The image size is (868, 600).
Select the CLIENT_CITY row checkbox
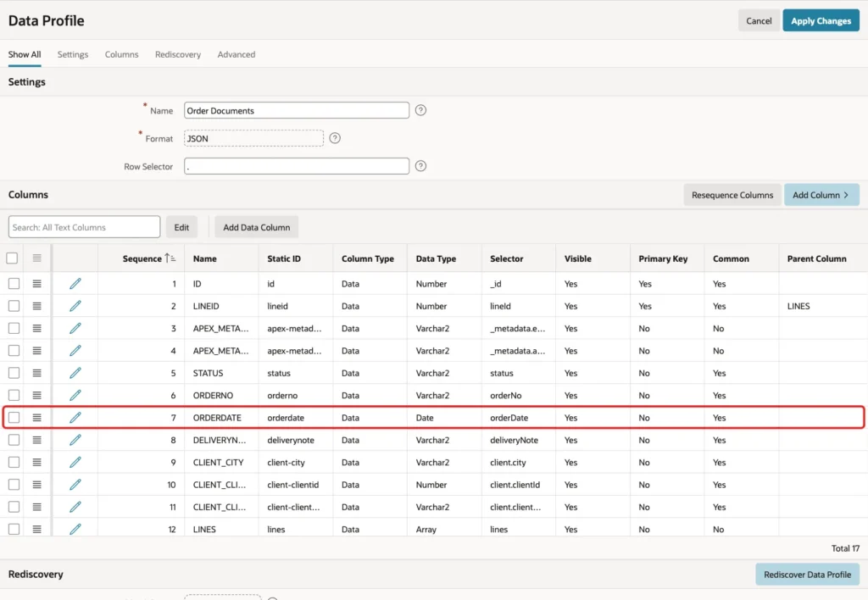tap(14, 462)
